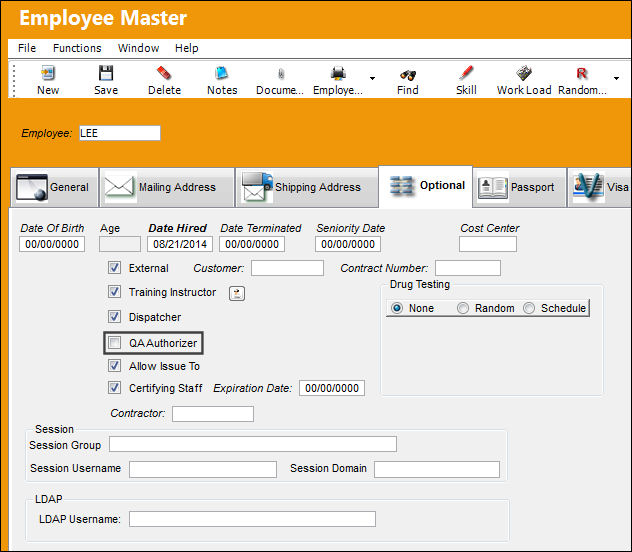Click the Session Group input field
Screen dimensions: 632x552
click(253, 444)
